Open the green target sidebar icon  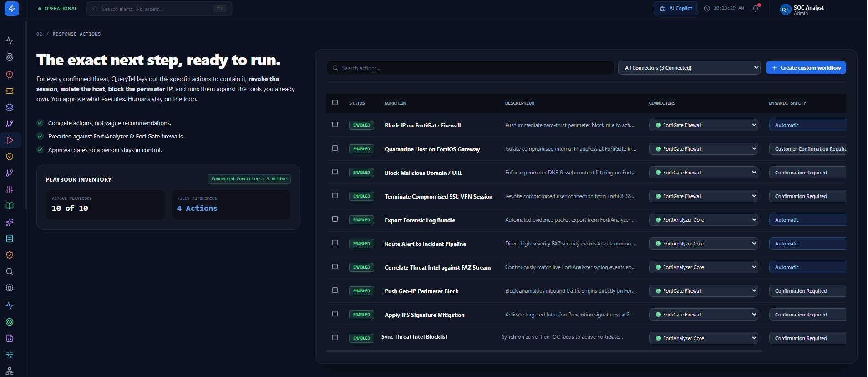point(10,322)
